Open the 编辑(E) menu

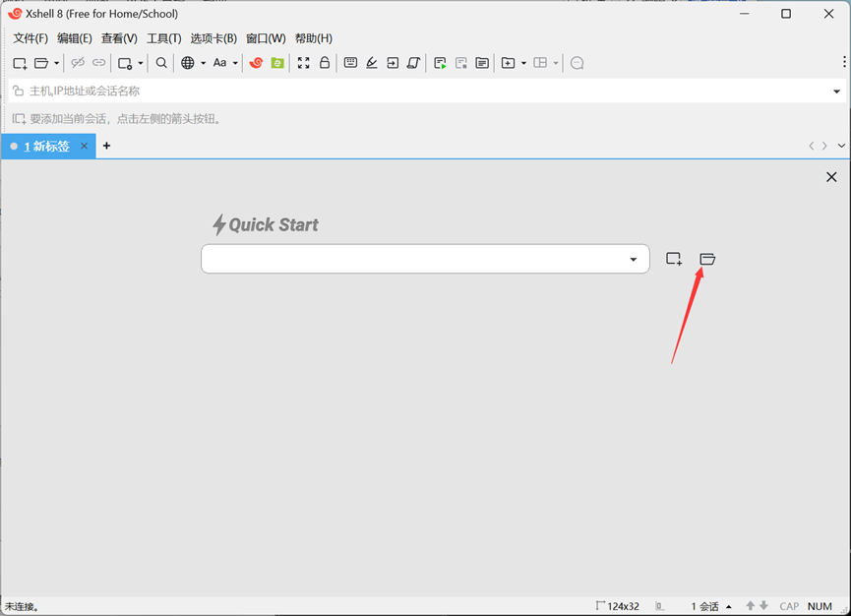coord(75,38)
